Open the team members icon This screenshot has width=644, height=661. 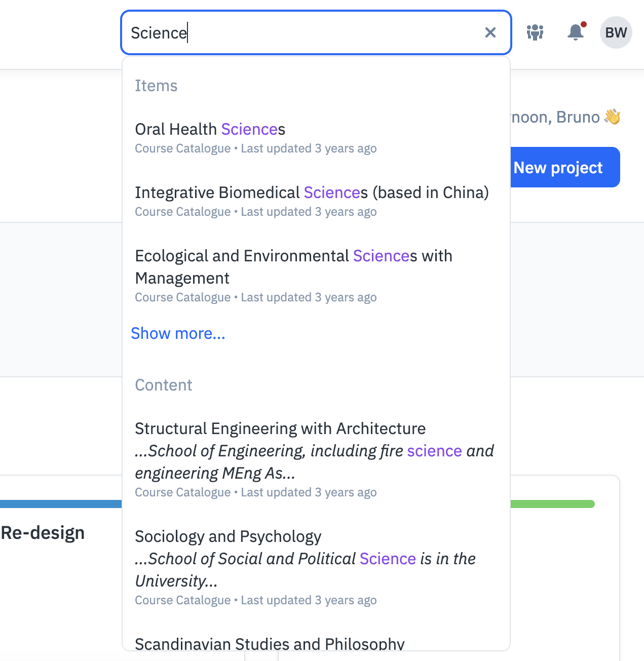[535, 32]
